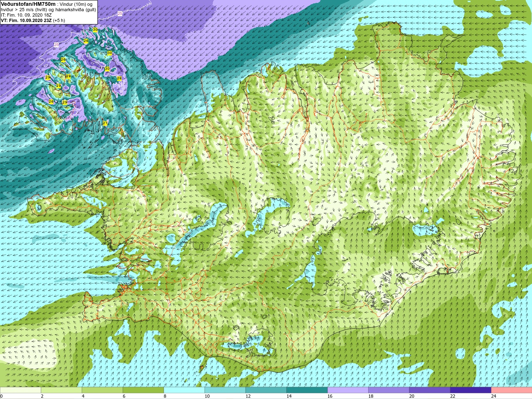Select the 20–22 m/s legend swatch

[x=430, y=390]
